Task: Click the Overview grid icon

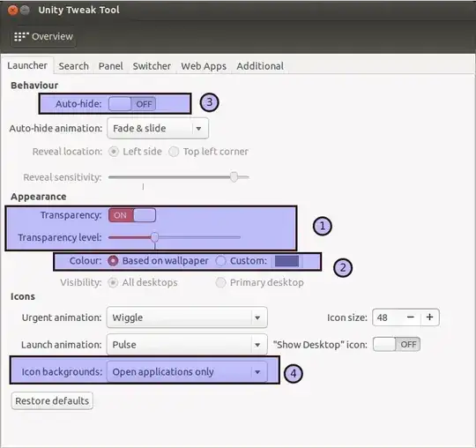Action: pos(21,36)
